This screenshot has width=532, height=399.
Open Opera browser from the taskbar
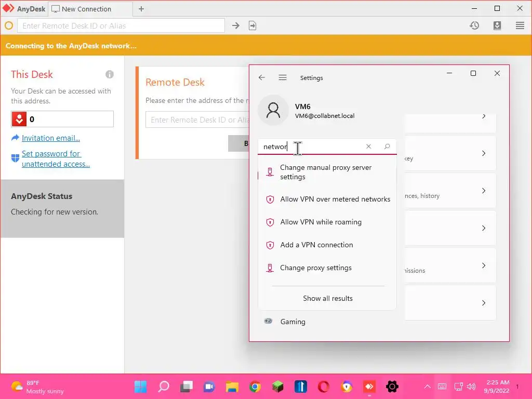[x=323, y=387]
